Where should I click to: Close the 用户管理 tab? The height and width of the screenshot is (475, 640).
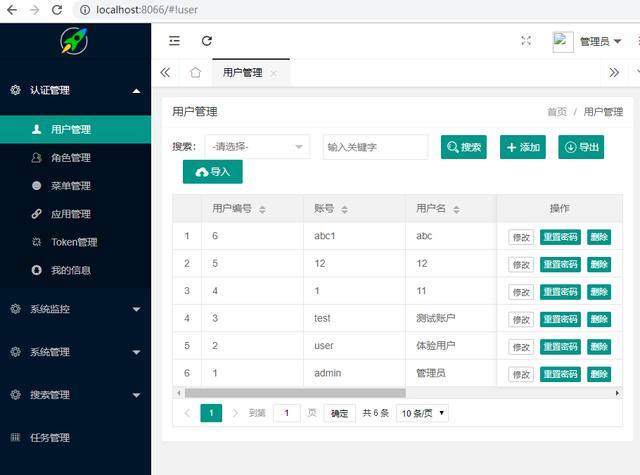click(274, 73)
